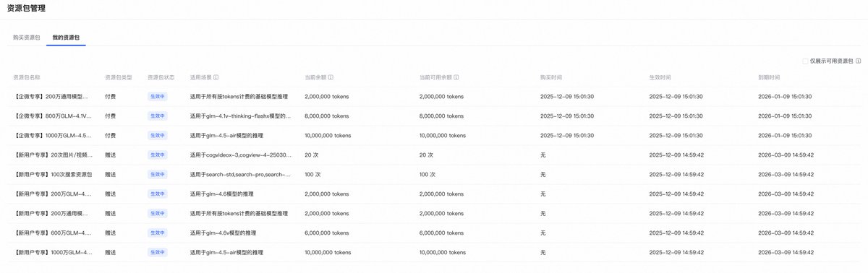Click 无 purchase time in 100次搜索资源包 row
Viewport: 868px width, 273px height.
pyautogui.click(x=543, y=174)
